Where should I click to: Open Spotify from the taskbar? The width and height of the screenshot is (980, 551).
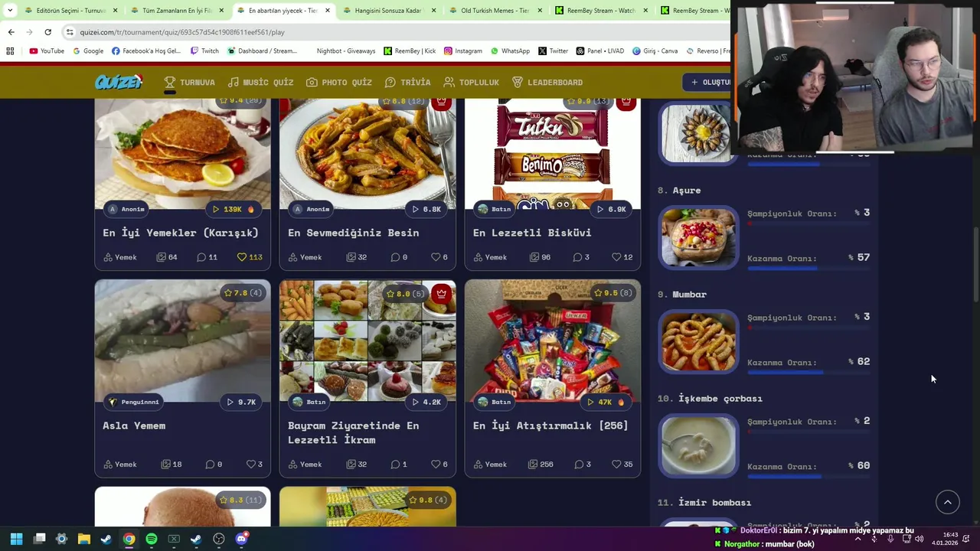[x=152, y=539]
